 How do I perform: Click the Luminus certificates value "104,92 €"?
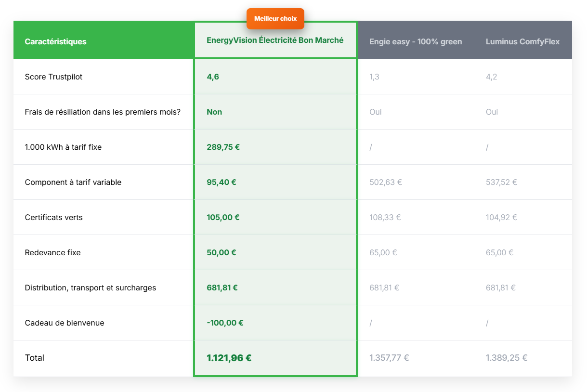click(502, 217)
